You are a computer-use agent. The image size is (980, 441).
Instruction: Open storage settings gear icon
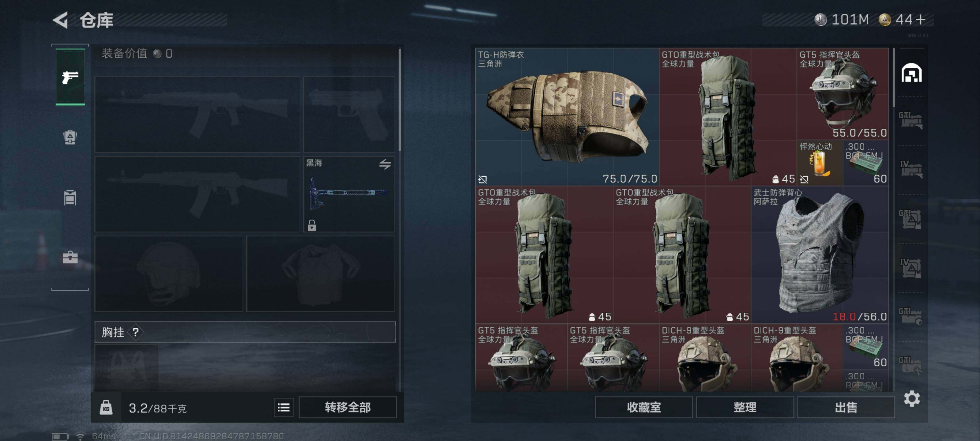(911, 398)
